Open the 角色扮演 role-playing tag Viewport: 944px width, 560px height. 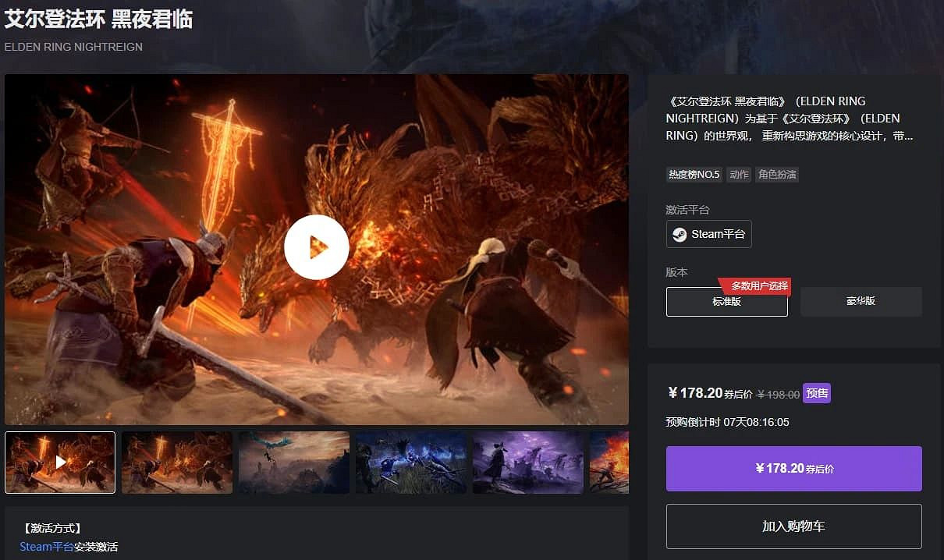pos(777,175)
